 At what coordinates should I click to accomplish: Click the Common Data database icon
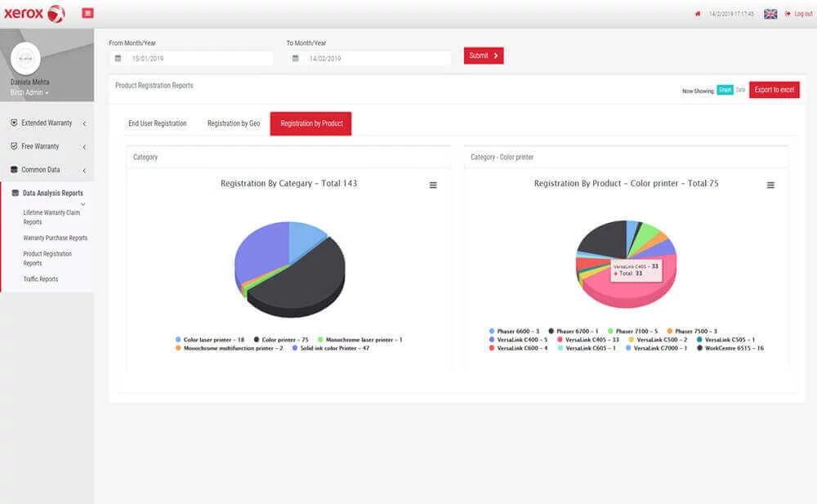click(14, 169)
